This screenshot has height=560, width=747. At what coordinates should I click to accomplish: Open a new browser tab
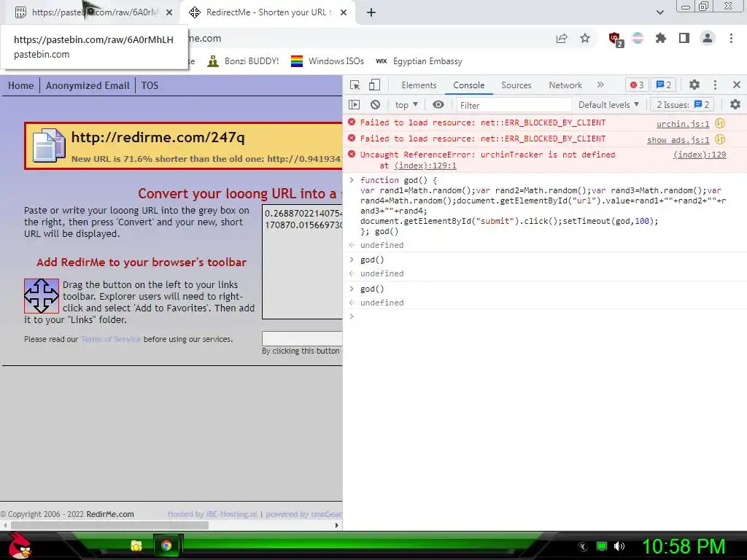coord(371,13)
